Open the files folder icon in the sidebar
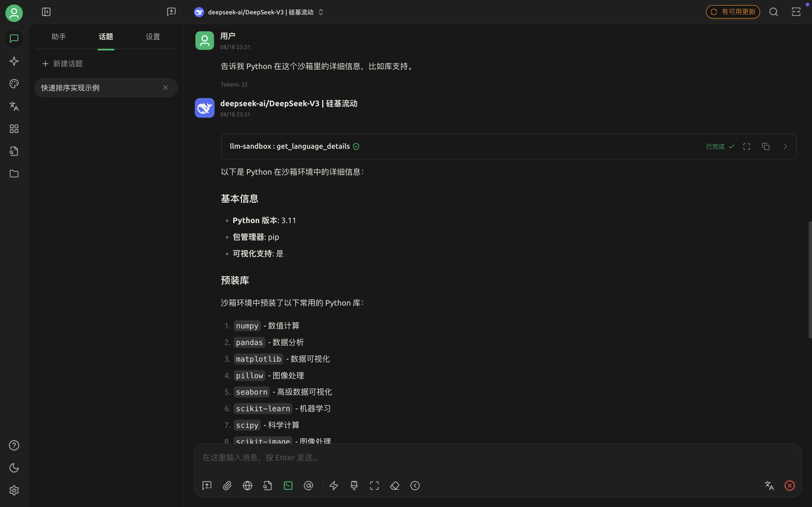The width and height of the screenshot is (812, 507). click(x=14, y=174)
